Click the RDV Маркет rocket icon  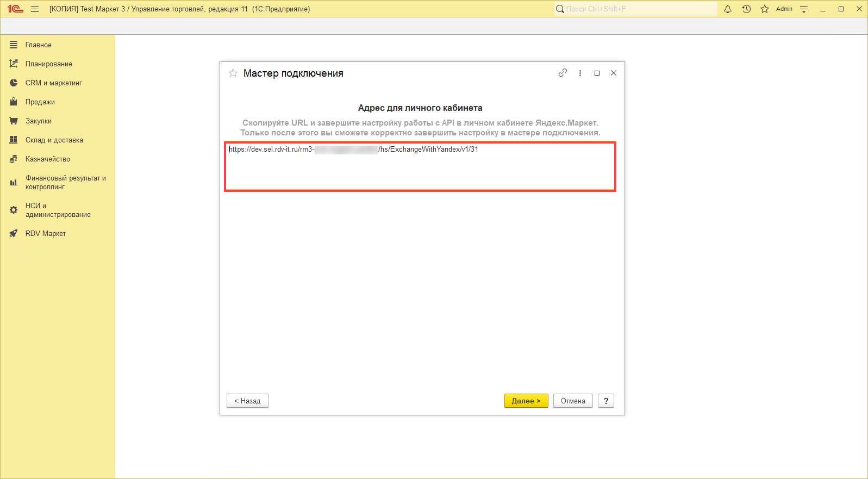(x=14, y=234)
